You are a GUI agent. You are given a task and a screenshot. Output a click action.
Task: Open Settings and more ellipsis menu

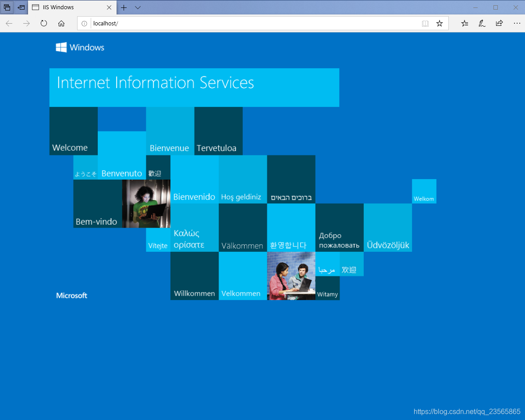click(x=517, y=23)
